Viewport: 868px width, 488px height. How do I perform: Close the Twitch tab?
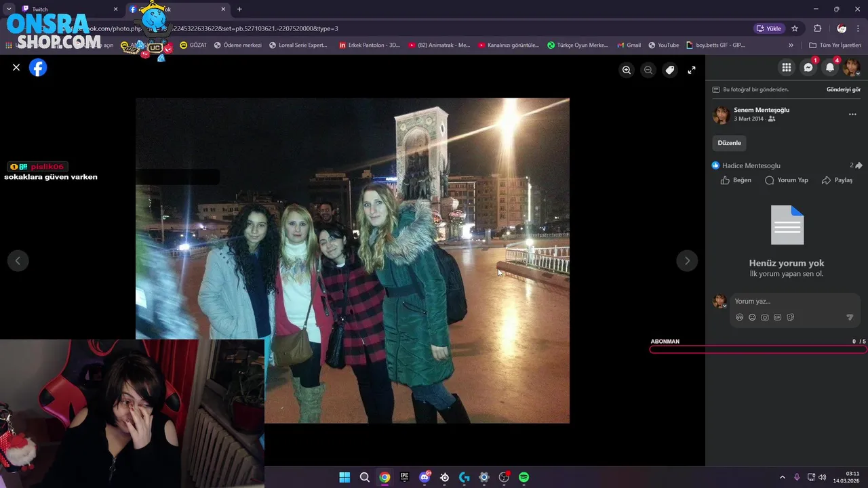(x=115, y=9)
